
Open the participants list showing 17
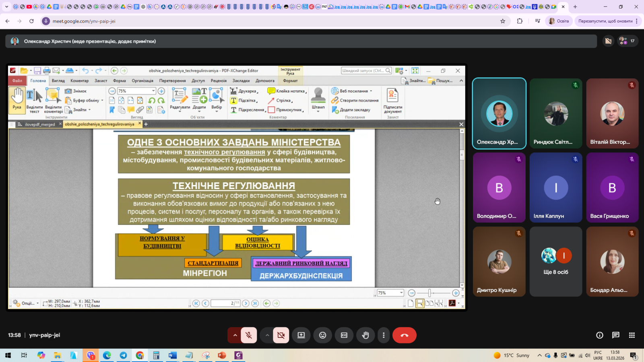(x=627, y=41)
